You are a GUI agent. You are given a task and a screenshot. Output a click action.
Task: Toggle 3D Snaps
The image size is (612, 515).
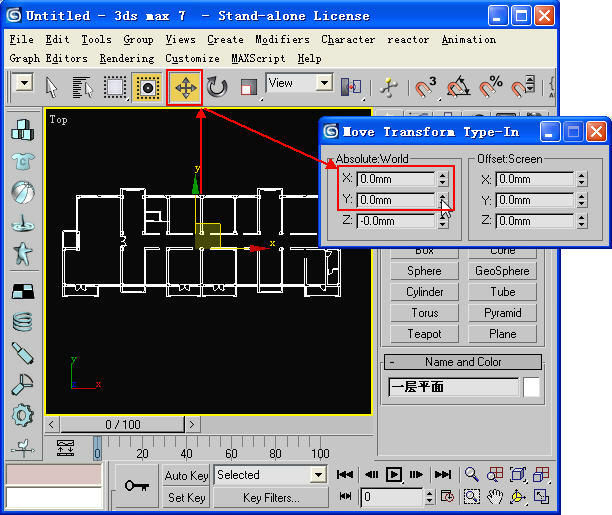coord(425,87)
